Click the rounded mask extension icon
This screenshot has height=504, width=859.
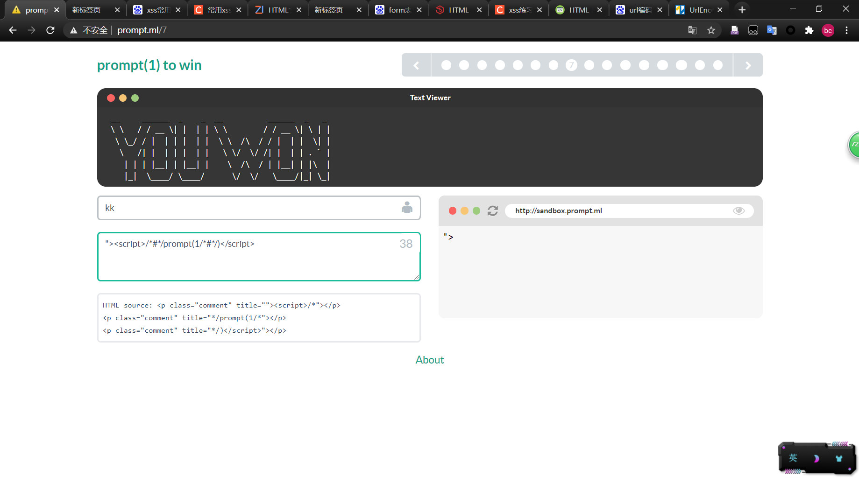(753, 30)
